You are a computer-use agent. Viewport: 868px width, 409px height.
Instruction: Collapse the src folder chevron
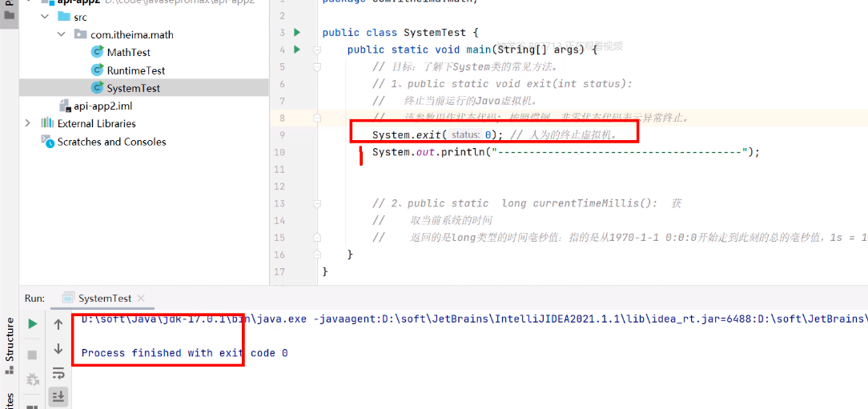coord(46,17)
